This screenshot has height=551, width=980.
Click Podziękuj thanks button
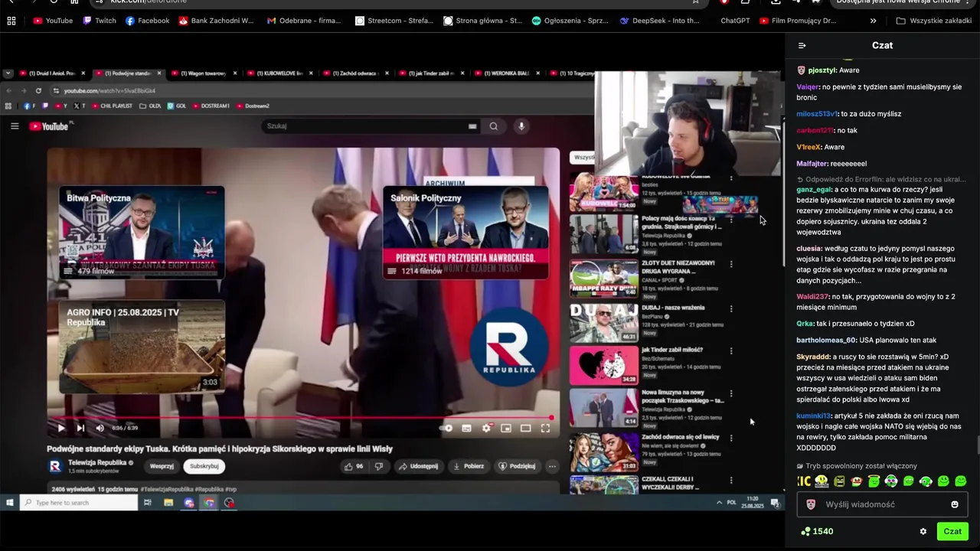point(517,466)
